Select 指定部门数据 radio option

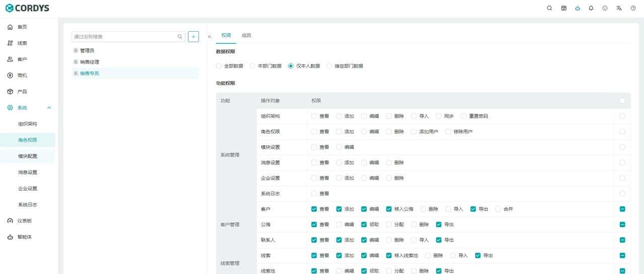(x=330, y=66)
